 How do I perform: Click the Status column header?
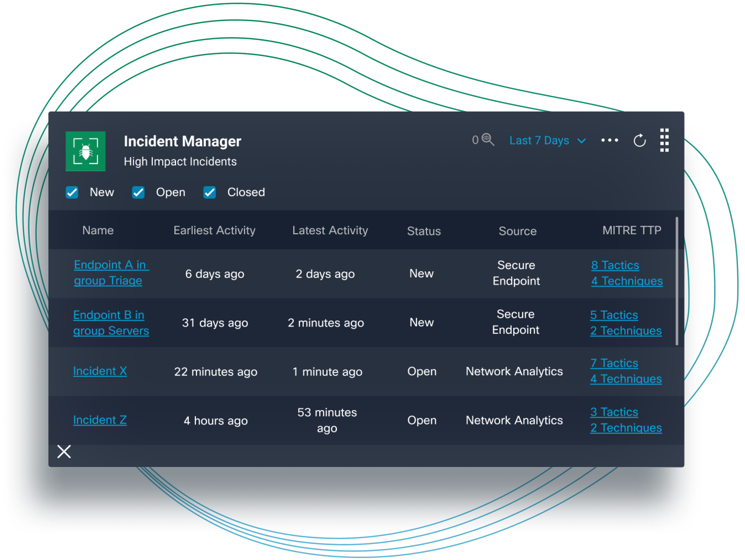[423, 231]
